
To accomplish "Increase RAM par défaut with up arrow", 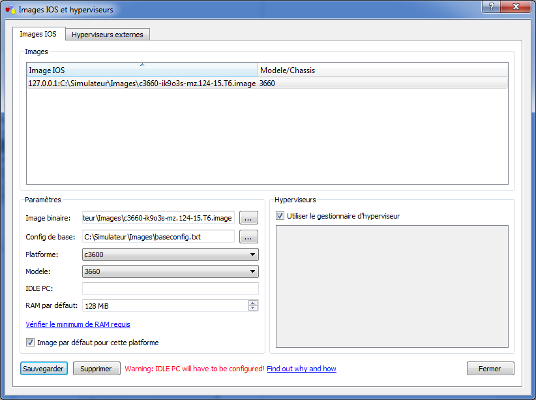I will click(253, 303).
